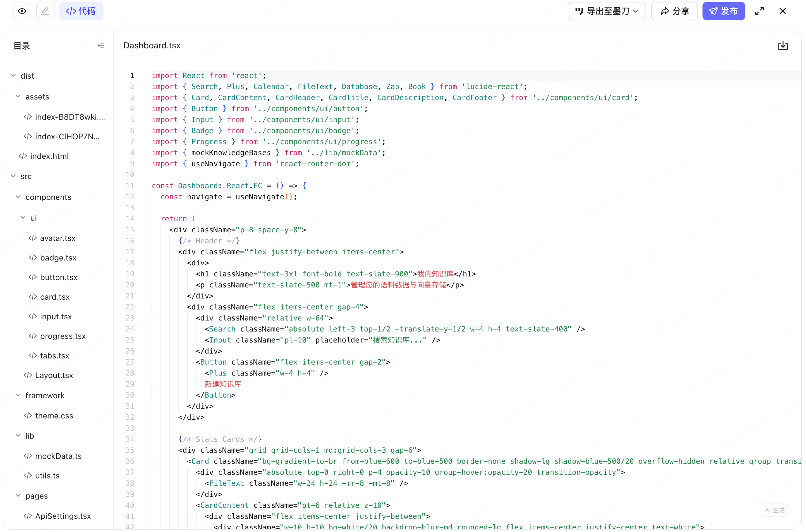This screenshot has height=532, width=806.
Task: Open button.tsx file
Action: click(53, 278)
